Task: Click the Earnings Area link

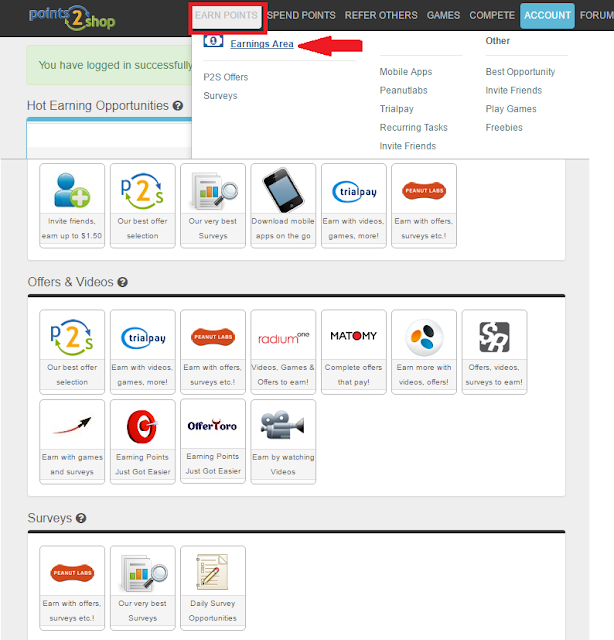Action: [262, 44]
